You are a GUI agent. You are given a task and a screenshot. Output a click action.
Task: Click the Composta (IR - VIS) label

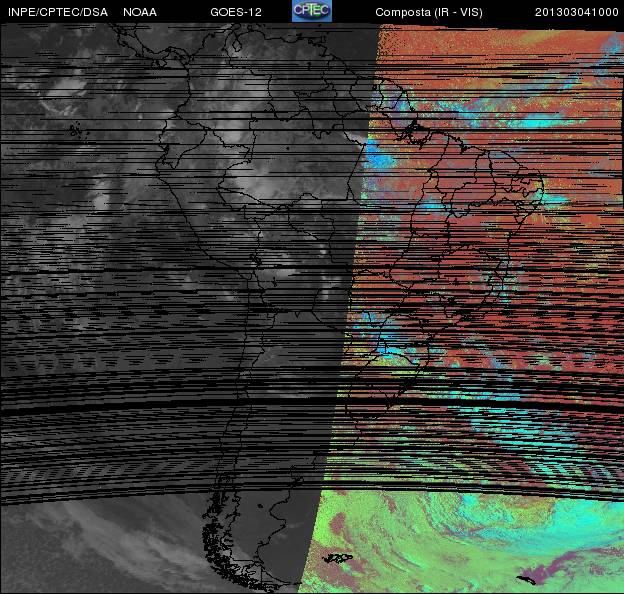[429, 13]
